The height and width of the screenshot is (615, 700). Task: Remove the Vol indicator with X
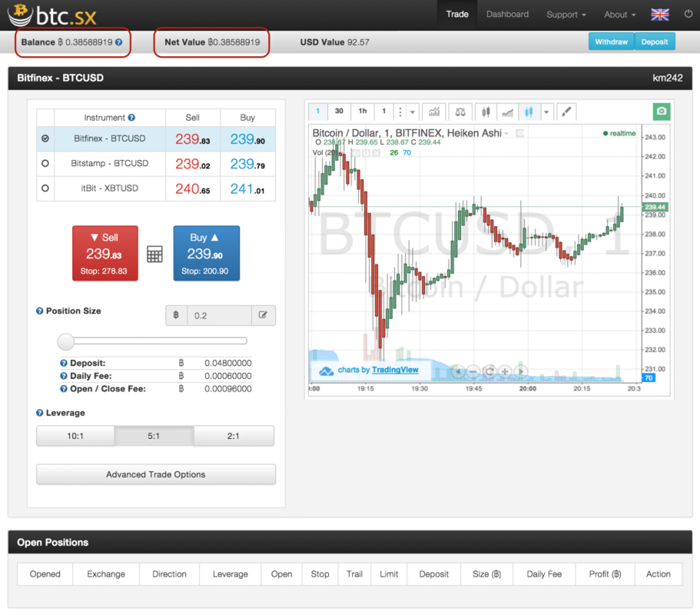(x=377, y=153)
